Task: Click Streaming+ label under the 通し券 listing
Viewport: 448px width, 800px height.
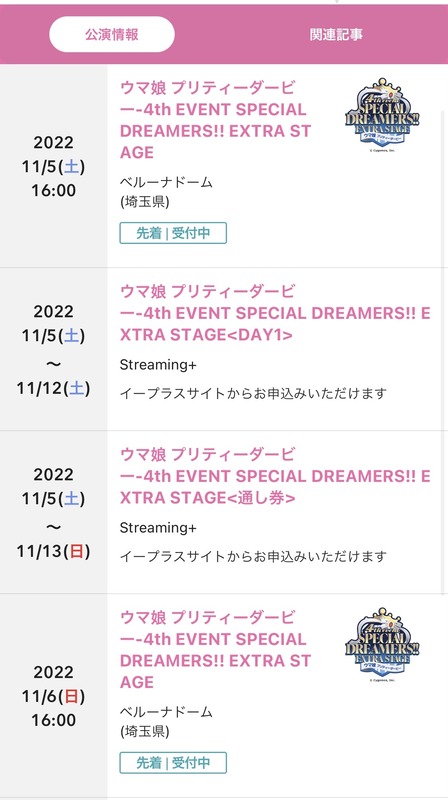Action: 158,528
